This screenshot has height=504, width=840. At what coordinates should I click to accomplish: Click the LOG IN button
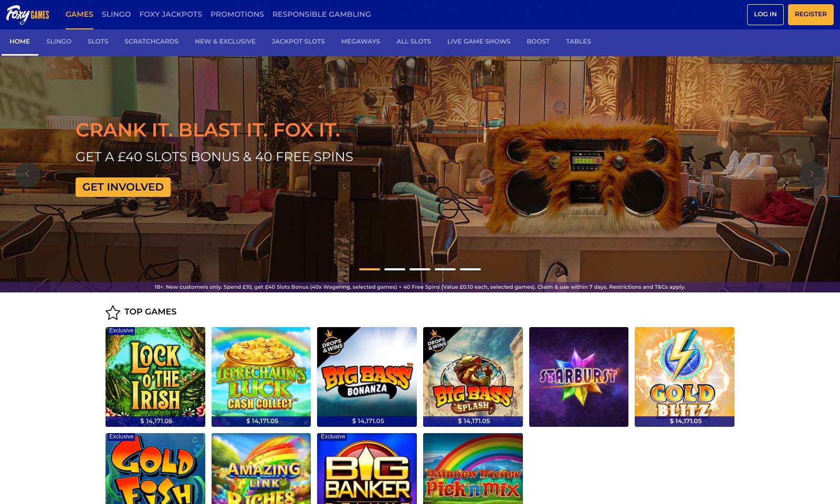(765, 14)
